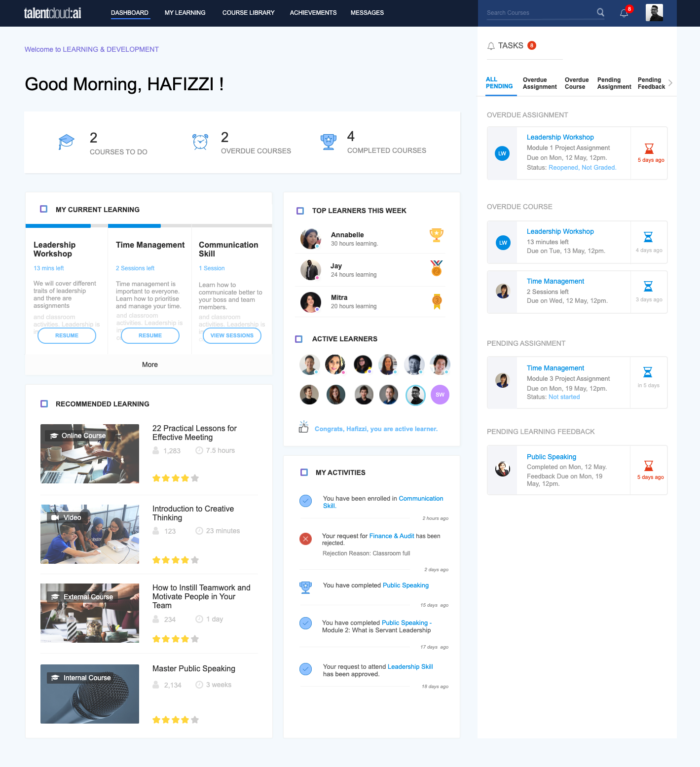This screenshot has height=767, width=700.
Task: Select the Pending Feedback tab
Action: click(x=651, y=83)
